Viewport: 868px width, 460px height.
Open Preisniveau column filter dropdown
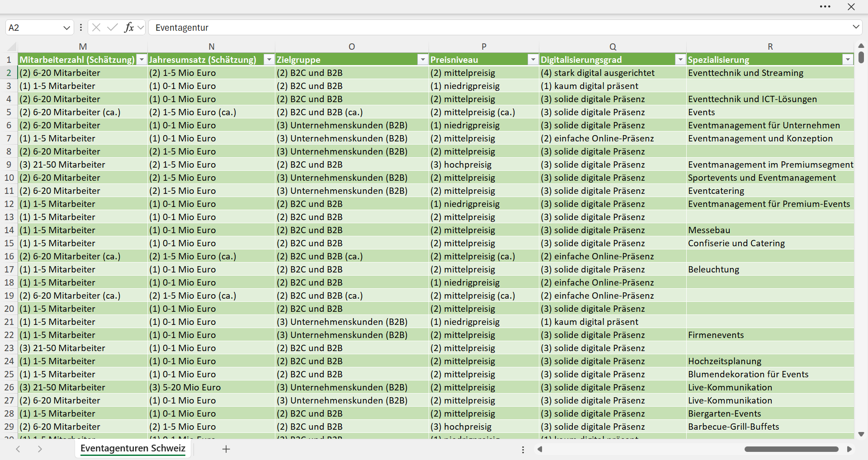533,60
